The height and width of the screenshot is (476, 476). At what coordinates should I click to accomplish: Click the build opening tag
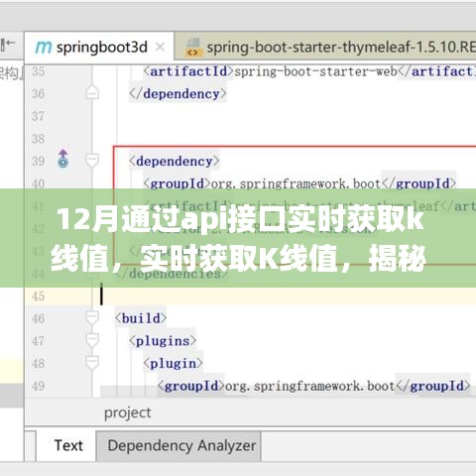[x=141, y=318]
